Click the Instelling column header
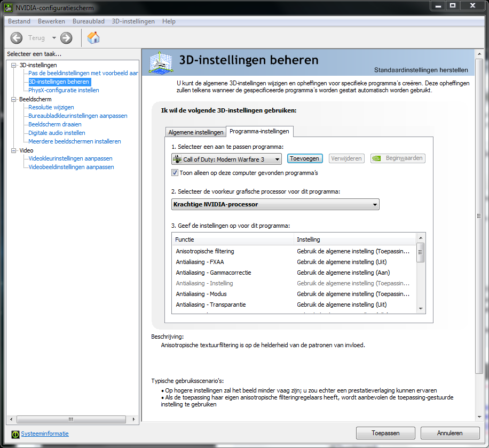489x448 pixels. [354, 239]
